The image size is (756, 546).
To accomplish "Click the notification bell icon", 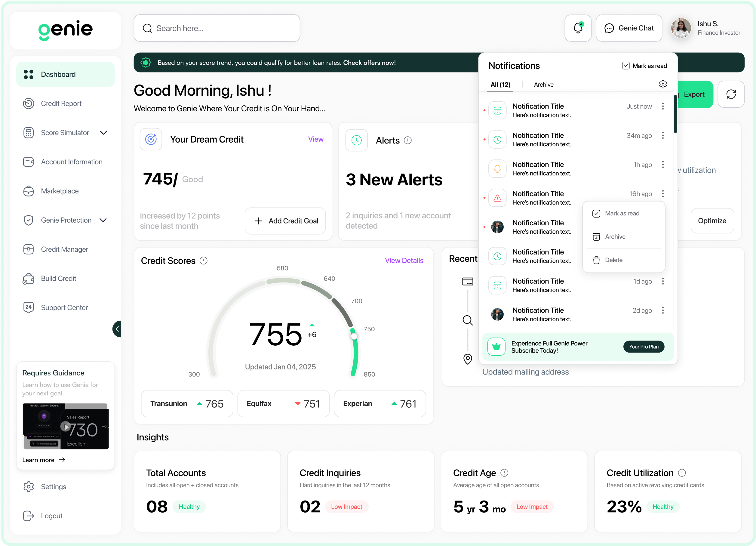I will click(578, 28).
